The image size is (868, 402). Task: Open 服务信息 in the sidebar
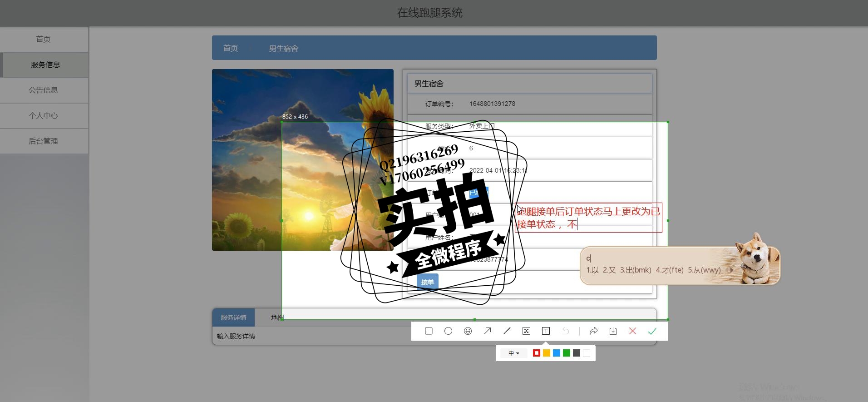[45, 65]
